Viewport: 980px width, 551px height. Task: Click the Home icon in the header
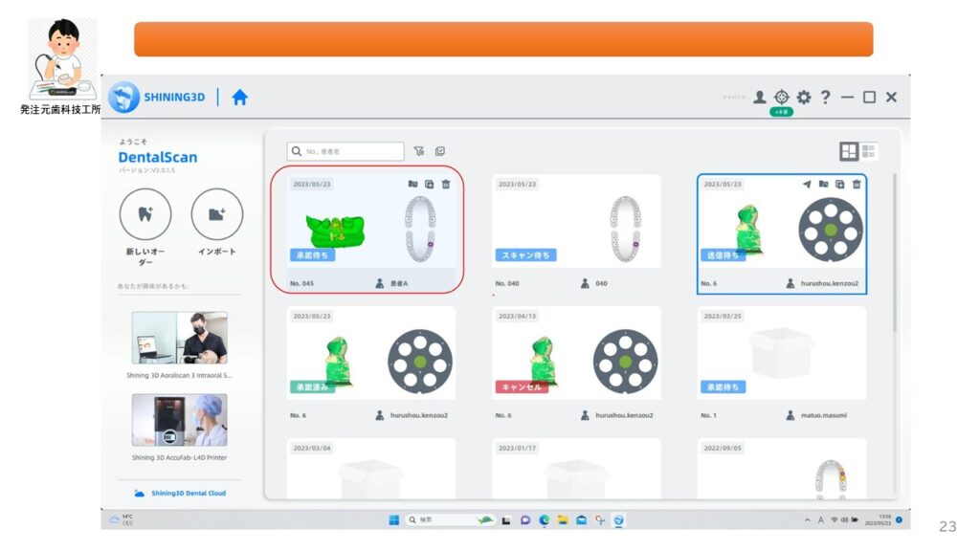[239, 98]
